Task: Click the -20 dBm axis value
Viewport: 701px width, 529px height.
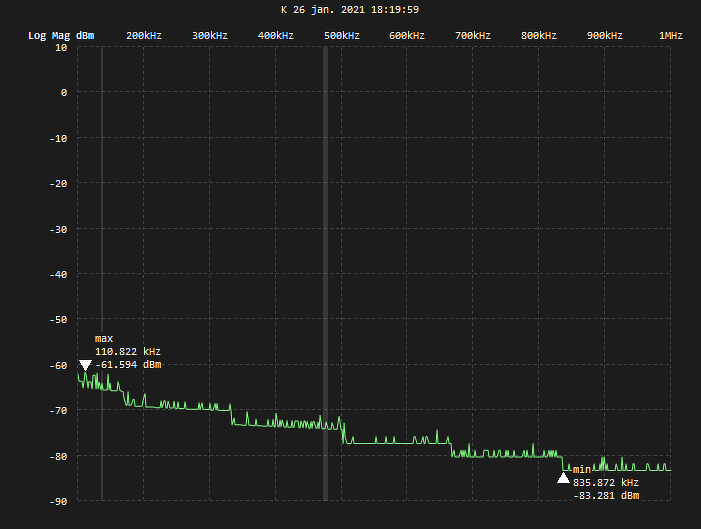Action: (59, 184)
